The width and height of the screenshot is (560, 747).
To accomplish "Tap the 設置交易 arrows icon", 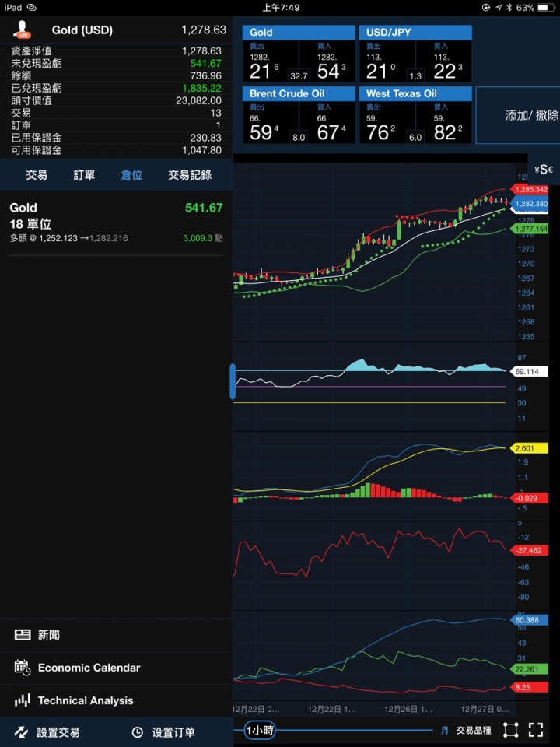I will 21,732.
